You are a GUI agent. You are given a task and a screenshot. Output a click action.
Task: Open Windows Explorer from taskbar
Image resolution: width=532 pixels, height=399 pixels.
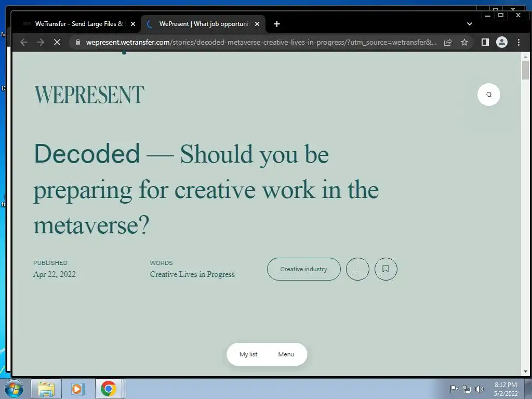(46, 389)
